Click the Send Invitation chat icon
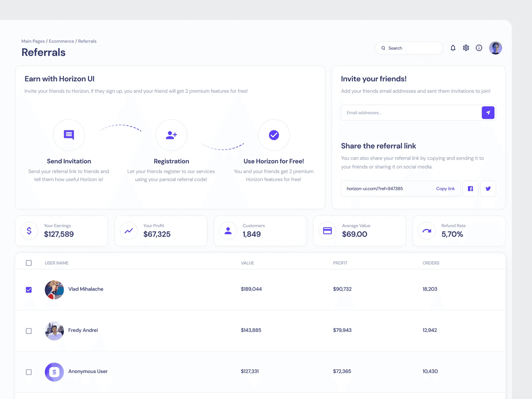This screenshot has height=399, width=532. (x=69, y=135)
